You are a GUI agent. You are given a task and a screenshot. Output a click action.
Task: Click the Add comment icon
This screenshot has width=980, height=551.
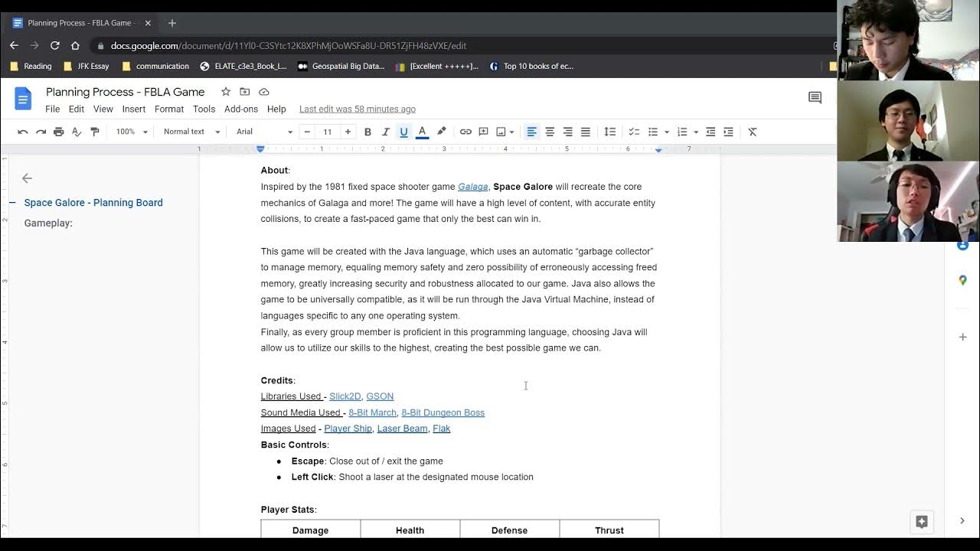(483, 132)
